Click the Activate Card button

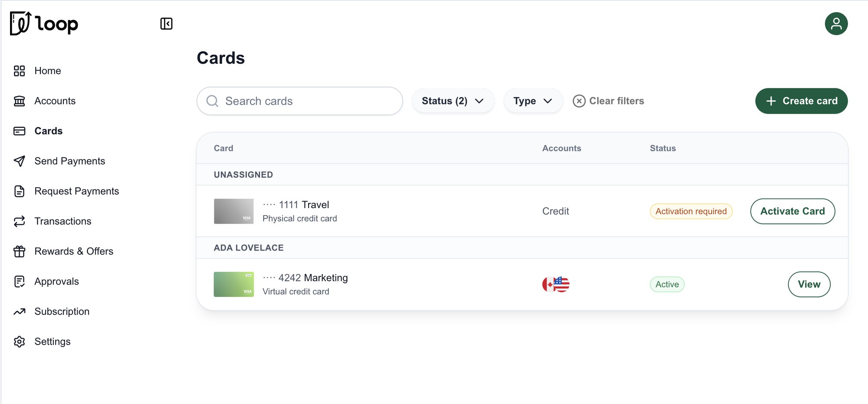[792, 211]
